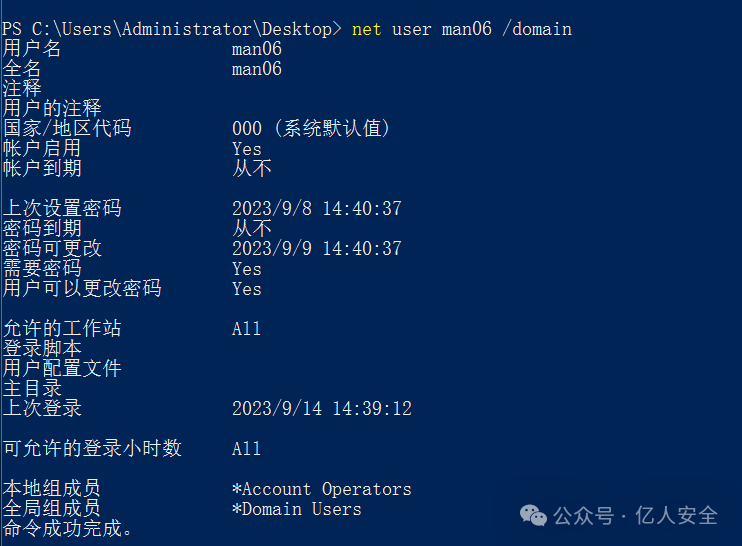Click the 公众号 · 亿人安全 watermark text

(636, 516)
